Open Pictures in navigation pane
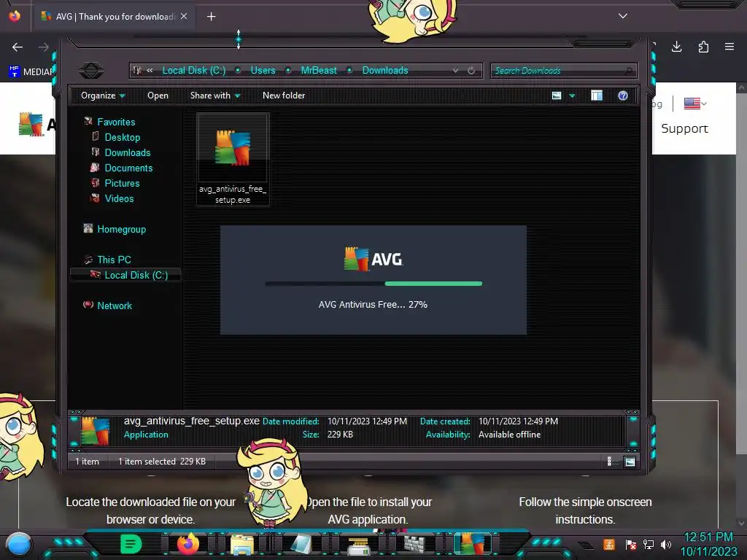This screenshot has height=560, width=747. (122, 183)
